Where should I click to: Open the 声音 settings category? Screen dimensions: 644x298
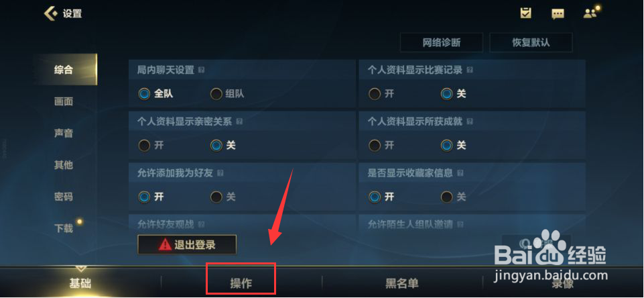click(x=64, y=133)
